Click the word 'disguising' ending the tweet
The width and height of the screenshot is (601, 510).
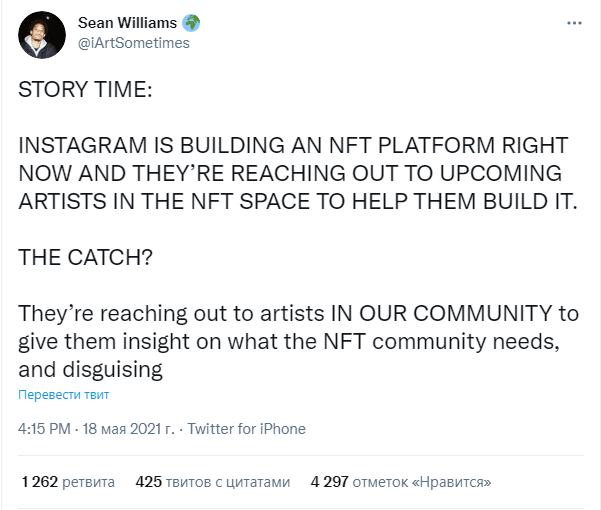tap(112, 370)
